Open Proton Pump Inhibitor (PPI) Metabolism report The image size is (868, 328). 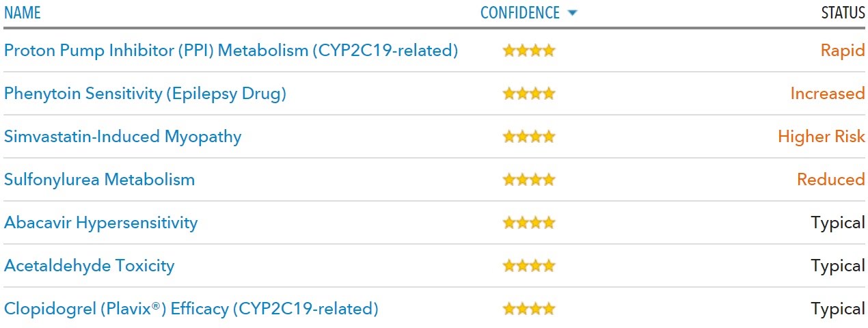231,51
